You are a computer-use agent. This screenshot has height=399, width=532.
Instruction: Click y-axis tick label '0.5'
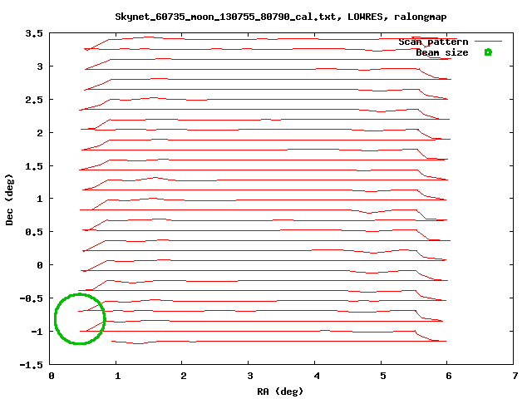[x=34, y=232]
